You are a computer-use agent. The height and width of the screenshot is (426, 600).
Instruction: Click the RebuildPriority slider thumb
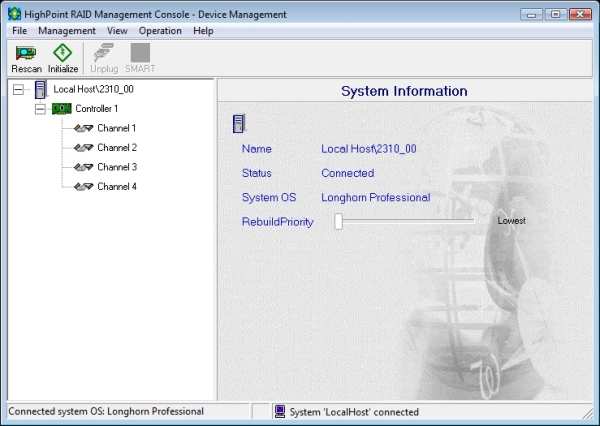(338, 221)
